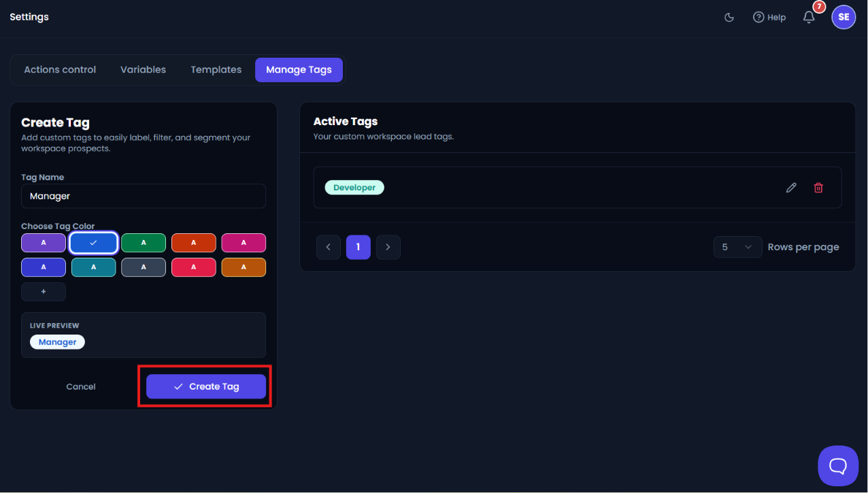
Task: Open the SE user avatar menu
Action: tap(844, 17)
